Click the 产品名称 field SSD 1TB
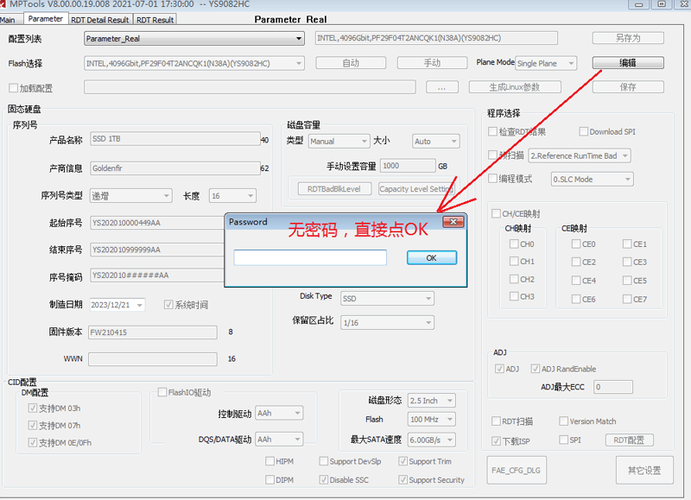 (175, 139)
